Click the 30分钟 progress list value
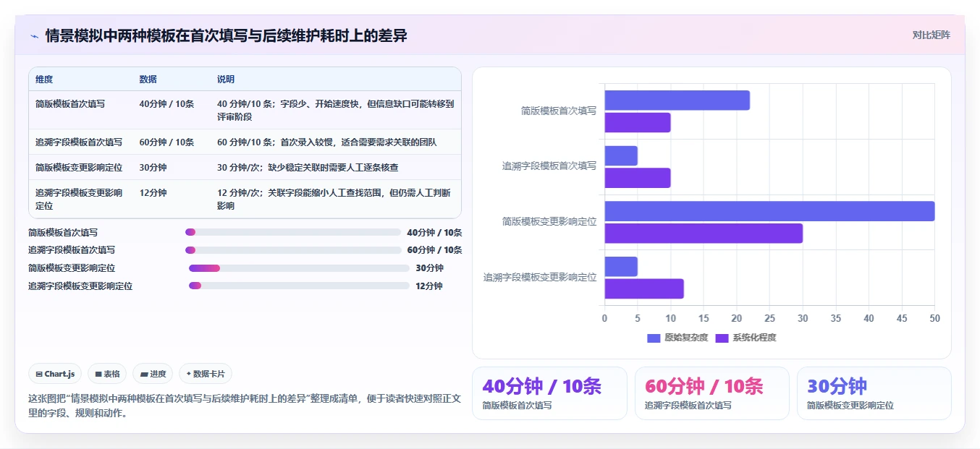The width and height of the screenshot is (980, 449). click(429, 268)
